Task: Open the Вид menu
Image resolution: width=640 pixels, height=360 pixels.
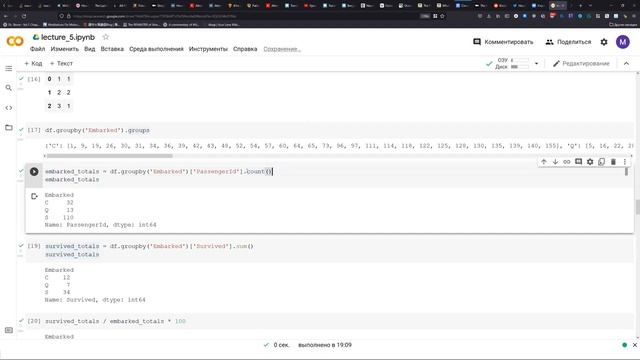Action: [89, 49]
